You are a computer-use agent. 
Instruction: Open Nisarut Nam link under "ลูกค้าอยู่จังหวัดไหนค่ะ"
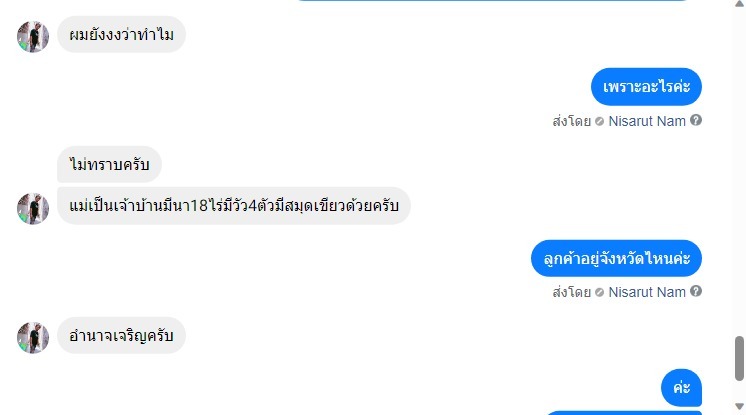pyautogui.click(x=647, y=292)
